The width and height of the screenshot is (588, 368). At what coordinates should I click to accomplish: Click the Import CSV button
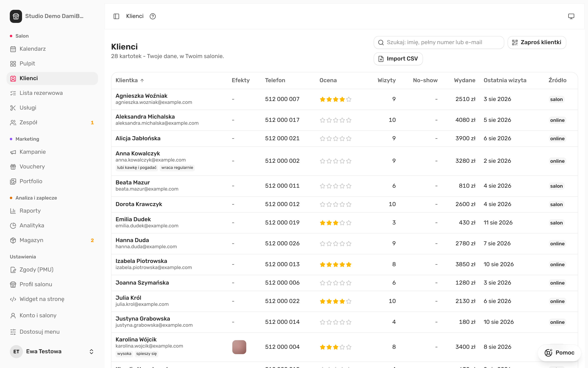398,59
